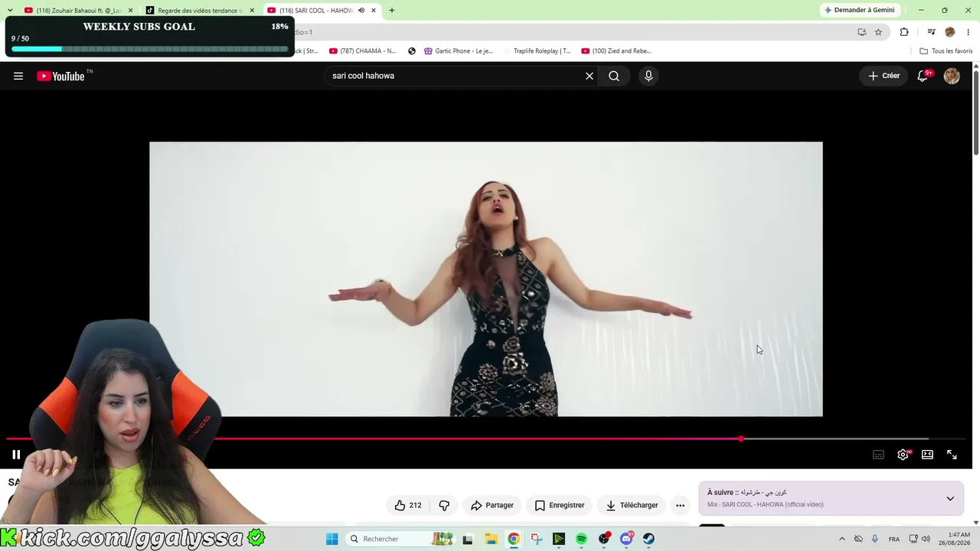
Task: Switch the FRA keyboard language
Action: coord(894,539)
